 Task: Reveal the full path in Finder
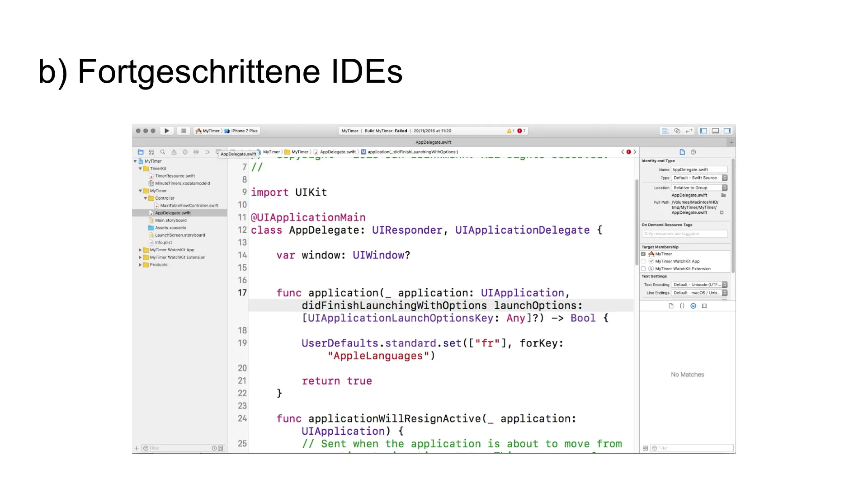(722, 213)
